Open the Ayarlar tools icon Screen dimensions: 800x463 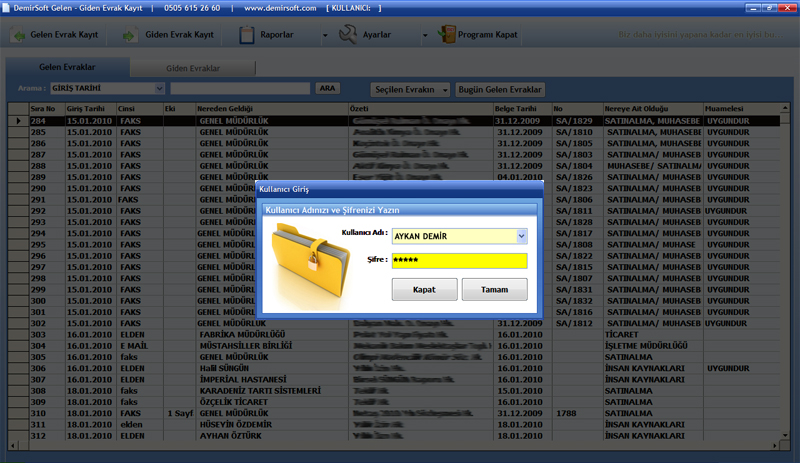click(x=348, y=35)
